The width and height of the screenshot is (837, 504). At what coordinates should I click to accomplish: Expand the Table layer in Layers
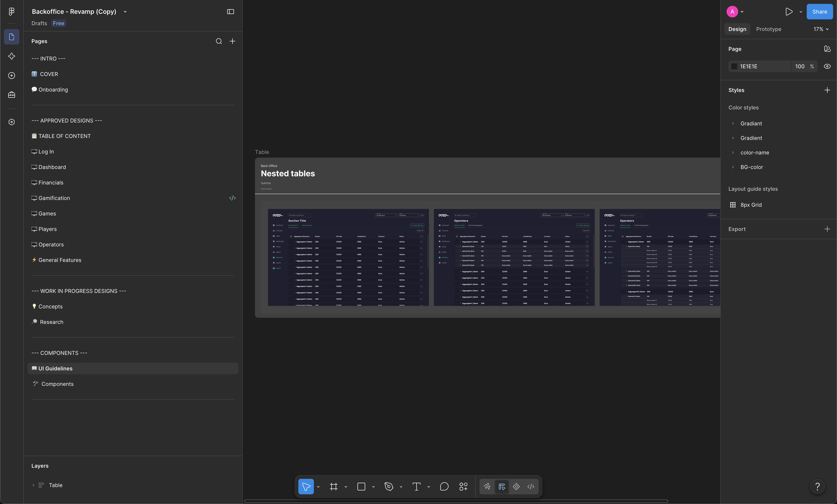[x=33, y=485]
